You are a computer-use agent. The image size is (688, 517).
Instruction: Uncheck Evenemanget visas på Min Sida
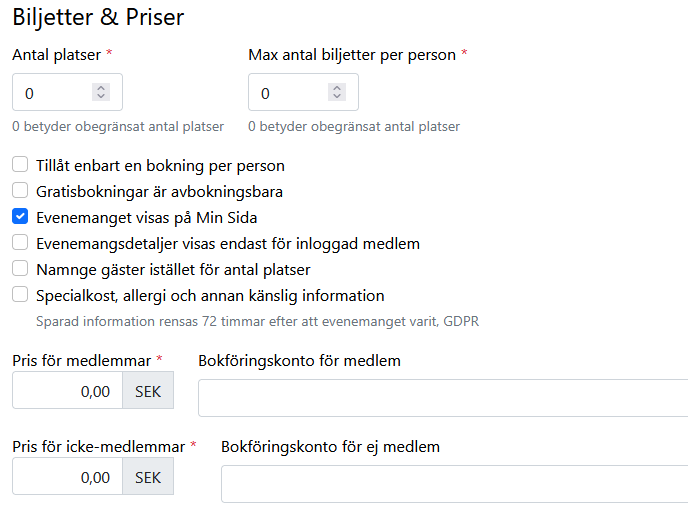pos(20,216)
